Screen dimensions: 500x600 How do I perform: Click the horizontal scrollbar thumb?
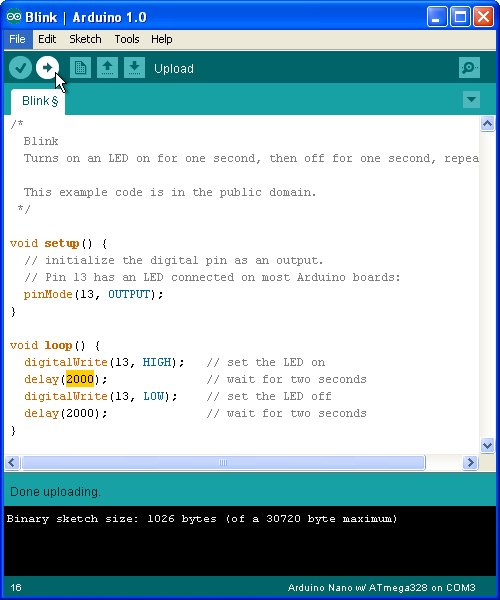coord(223,463)
